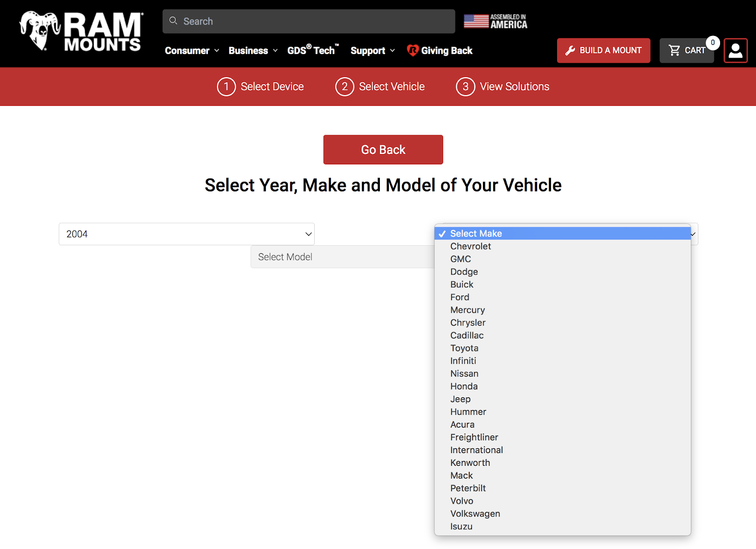The height and width of the screenshot is (549, 756).
Task: Choose Kenworth from the make list
Action: click(x=562, y=463)
